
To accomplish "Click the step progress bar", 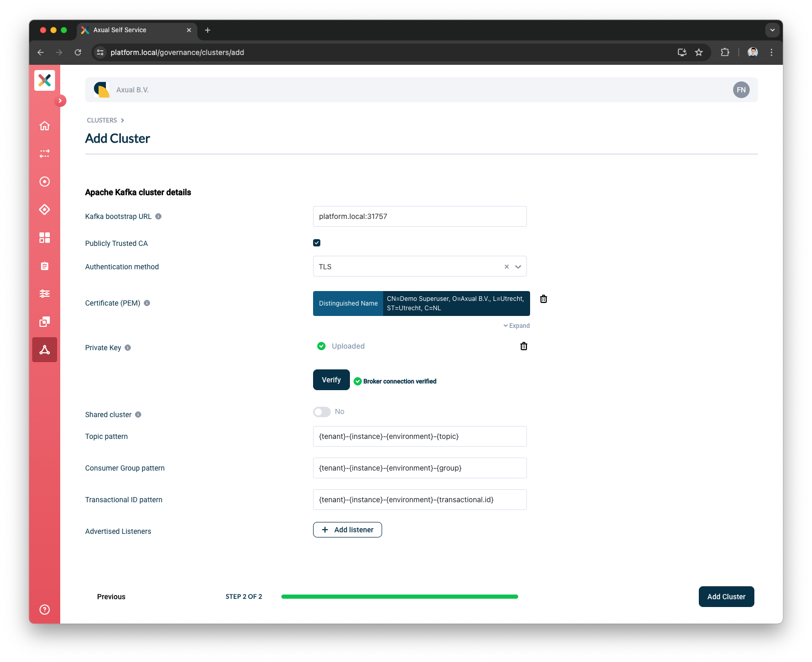I will [400, 597].
